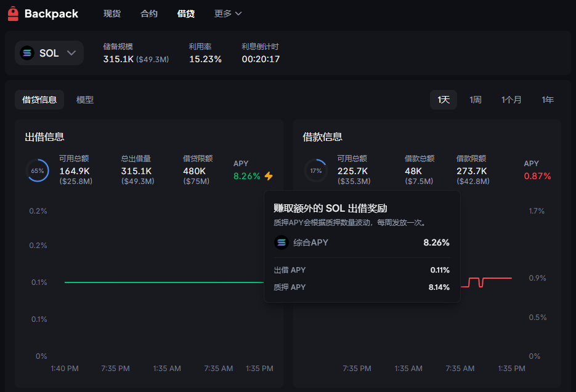This screenshot has height=392, width=576.
Task: Select the 借贷信息 tab
Action: click(x=39, y=100)
